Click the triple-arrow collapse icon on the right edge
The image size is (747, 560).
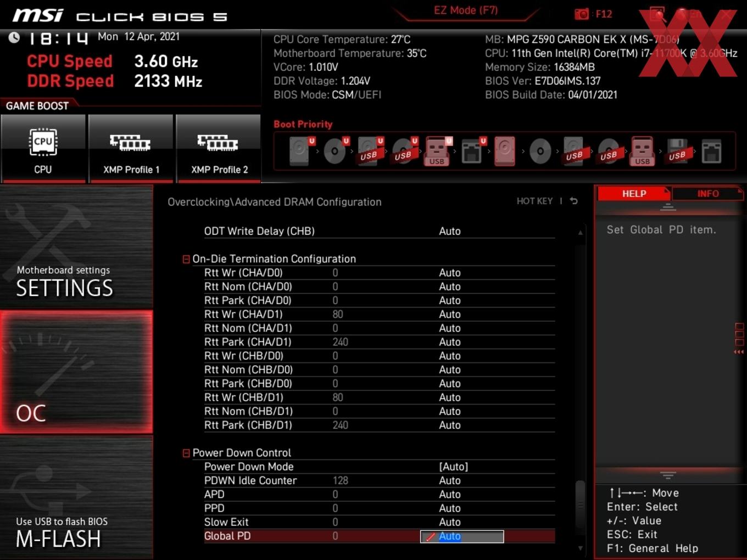[739, 352]
